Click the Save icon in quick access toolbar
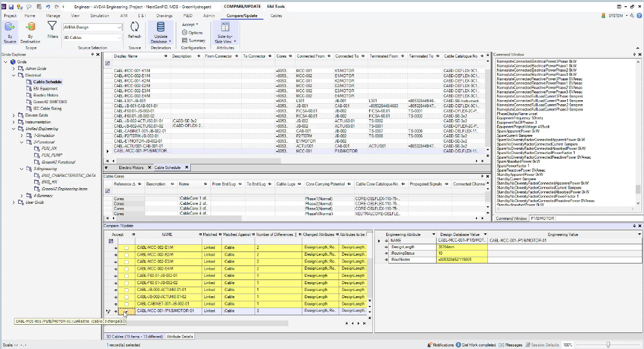The height and width of the screenshot is (349, 644). click(x=11, y=7)
